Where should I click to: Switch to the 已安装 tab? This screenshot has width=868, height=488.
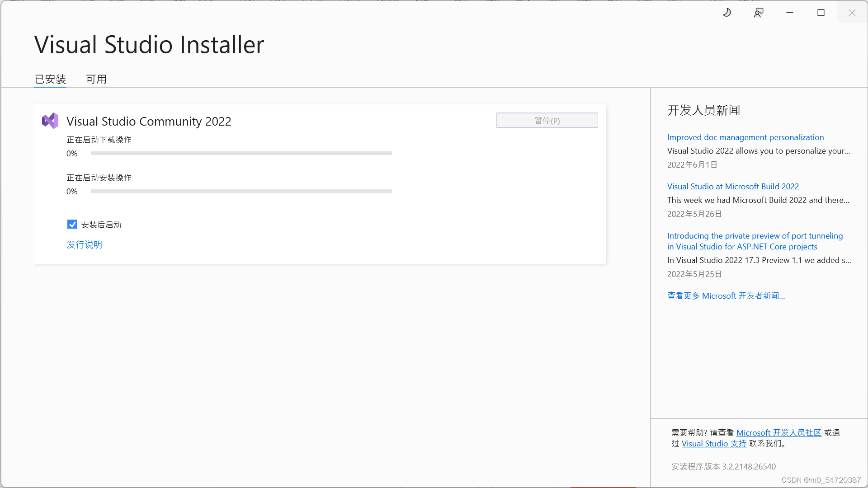(x=50, y=79)
